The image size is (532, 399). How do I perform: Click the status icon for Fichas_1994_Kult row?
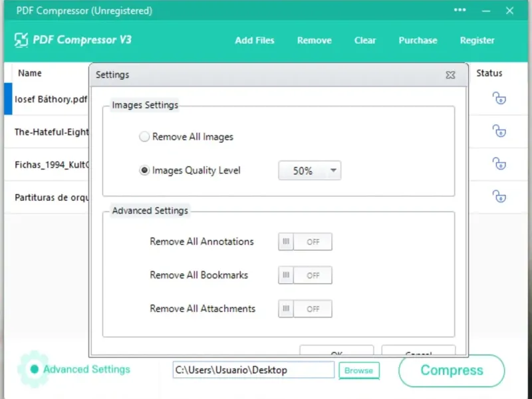click(x=499, y=164)
